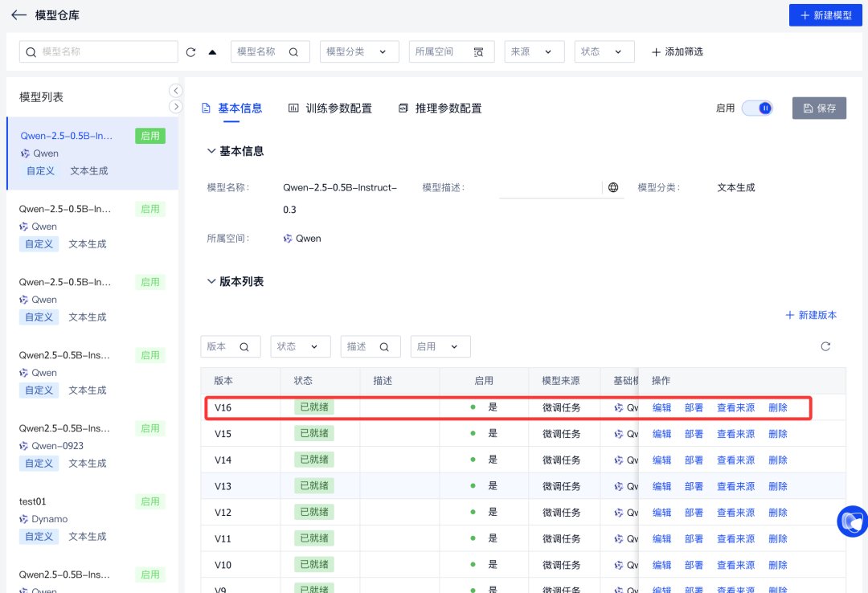
Task: Click the magnifier icon in 模型名称 filter
Action: (x=293, y=52)
